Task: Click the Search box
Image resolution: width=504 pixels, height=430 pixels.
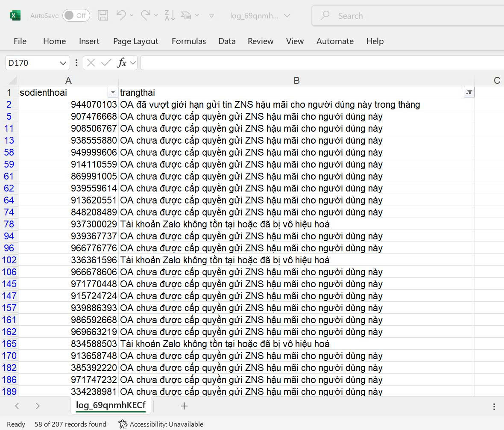Action: coord(407,15)
